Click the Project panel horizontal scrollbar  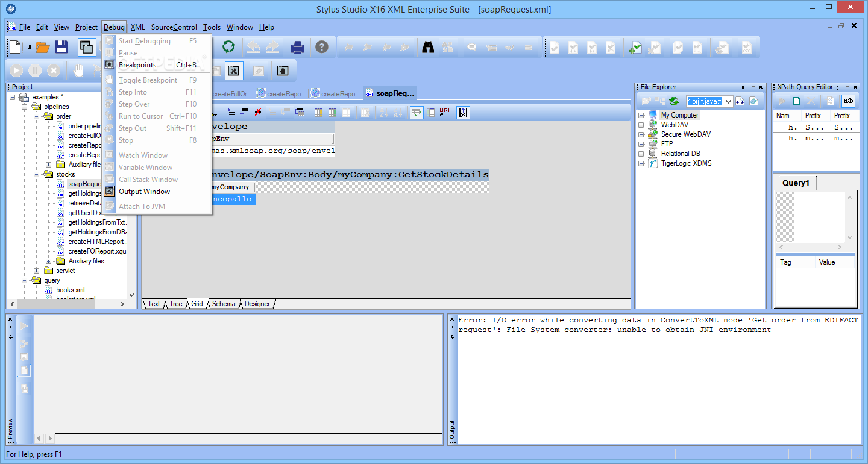pos(67,304)
